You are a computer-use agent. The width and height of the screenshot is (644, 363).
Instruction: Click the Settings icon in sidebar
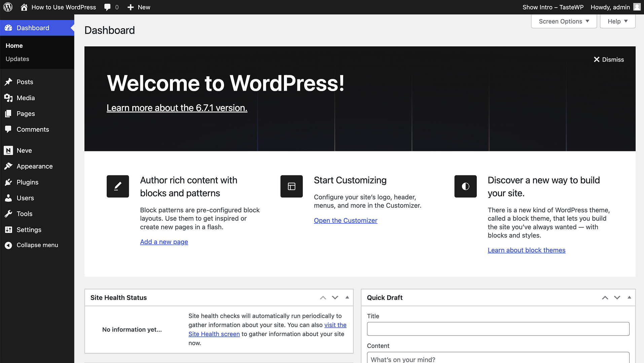9,230
